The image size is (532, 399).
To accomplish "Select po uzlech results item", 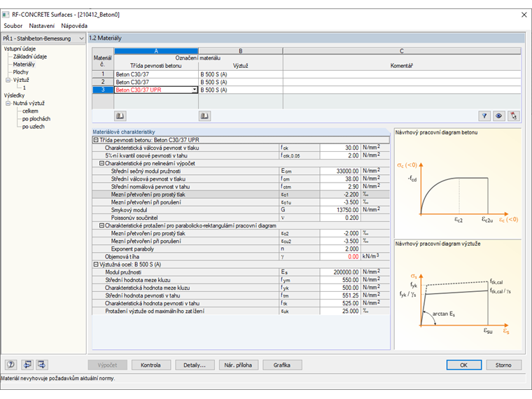I will pyautogui.click(x=34, y=127).
